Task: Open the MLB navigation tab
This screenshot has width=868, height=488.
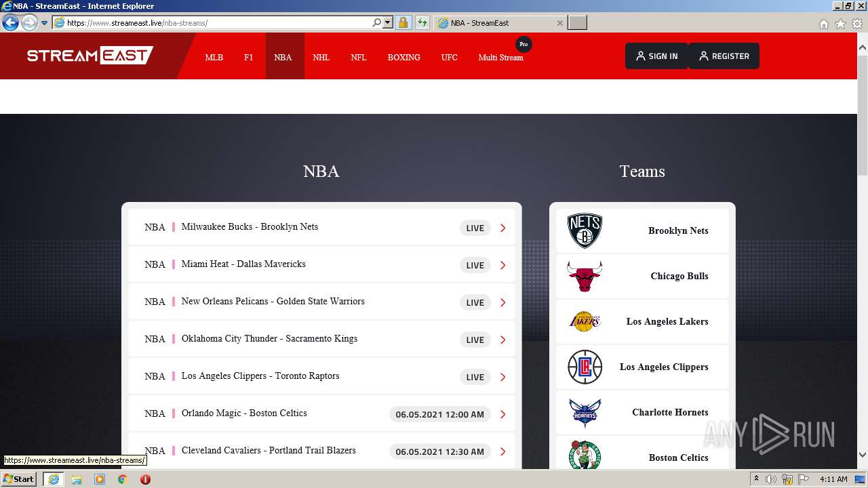Action: 214,58
